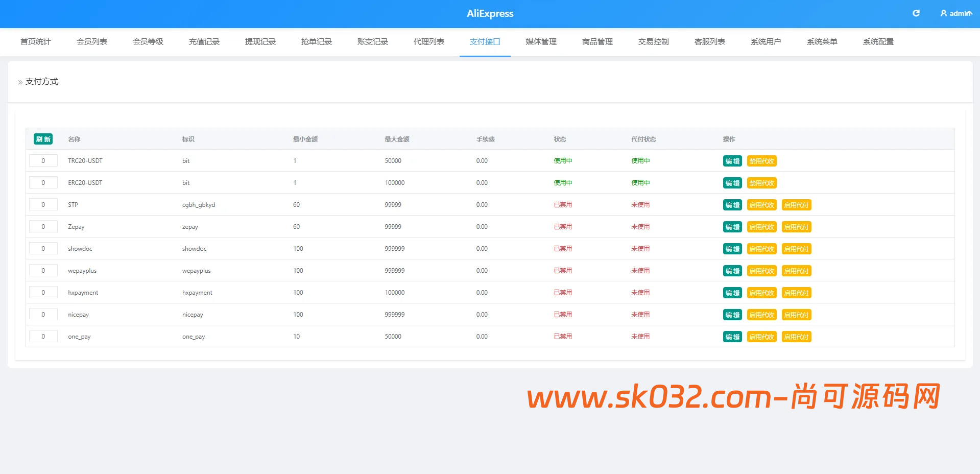Open the 提现记录 tab

pos(260,42)
